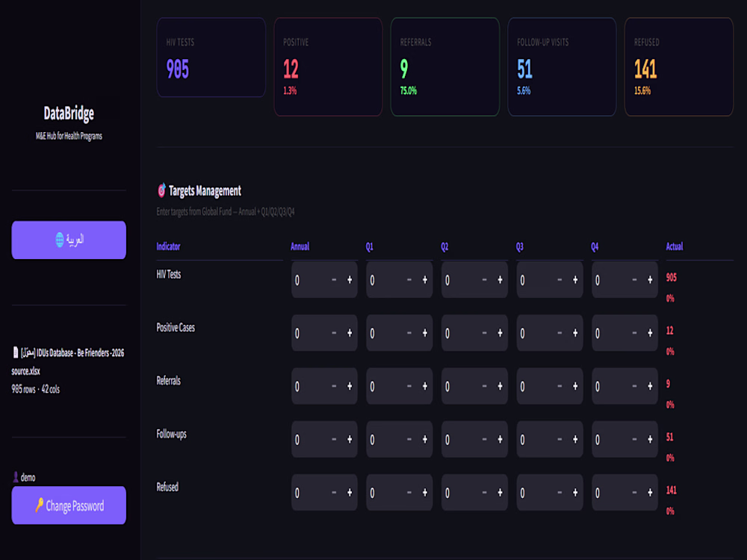This screenshot has width=747, height=560.
Task: Select the Follow-up Visits 51 card
Action: [x=562, y=66]
